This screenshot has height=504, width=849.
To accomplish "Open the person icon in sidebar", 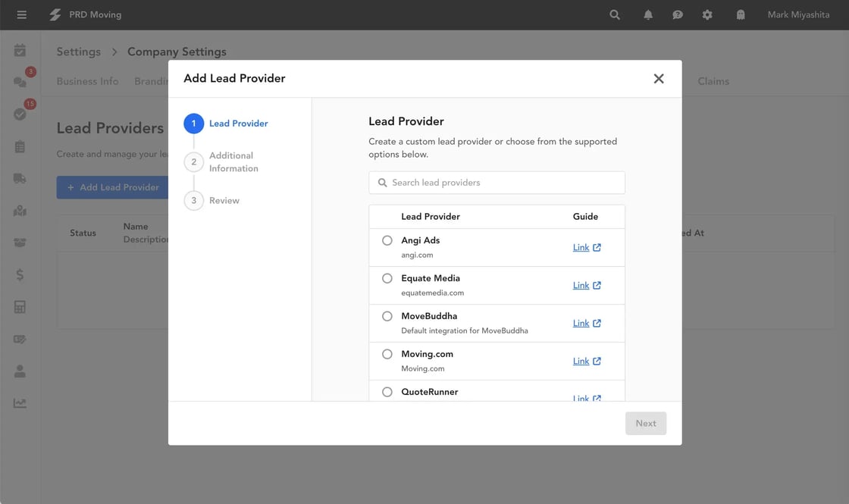I will click(20, 371).
